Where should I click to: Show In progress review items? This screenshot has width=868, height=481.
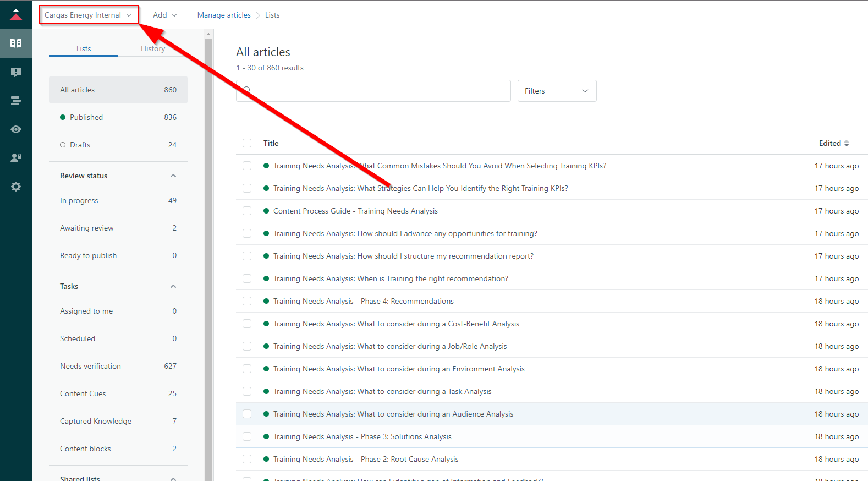click(118, 200)
